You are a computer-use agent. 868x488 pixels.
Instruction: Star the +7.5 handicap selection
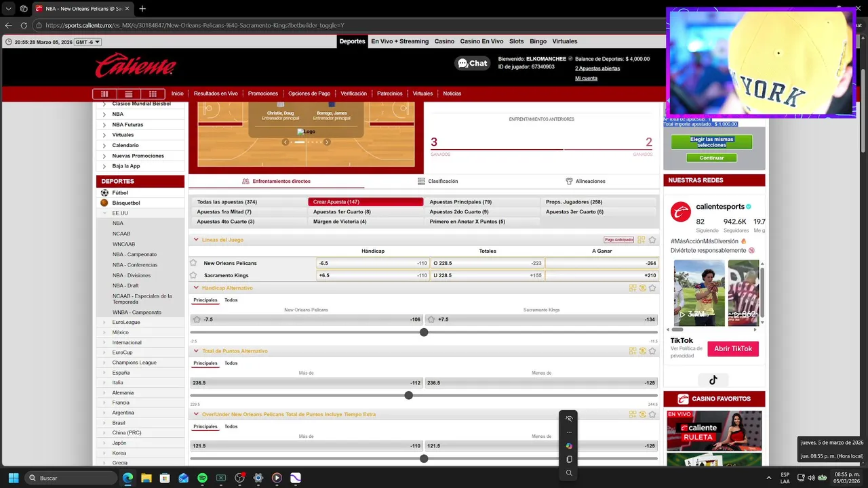coord(431,319)
